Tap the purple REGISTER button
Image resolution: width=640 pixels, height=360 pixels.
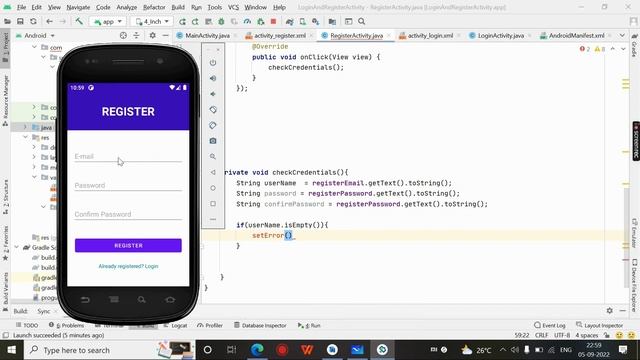[128, 246]
